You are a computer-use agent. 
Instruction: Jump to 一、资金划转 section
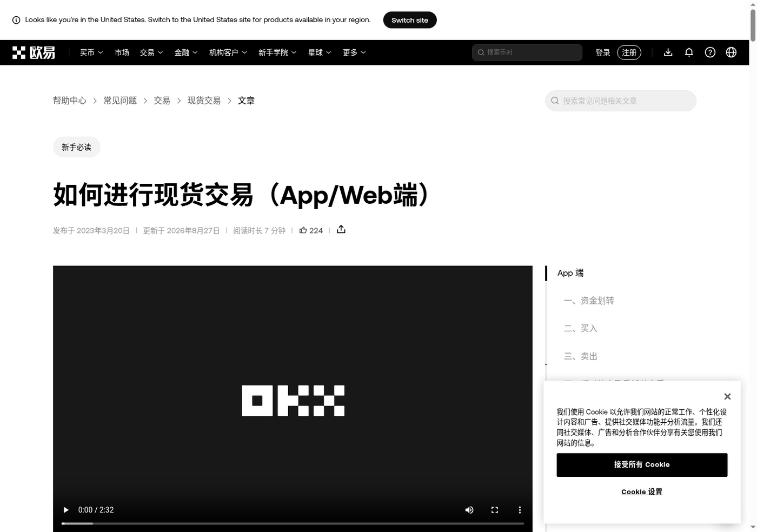click(x=589, y=301)
